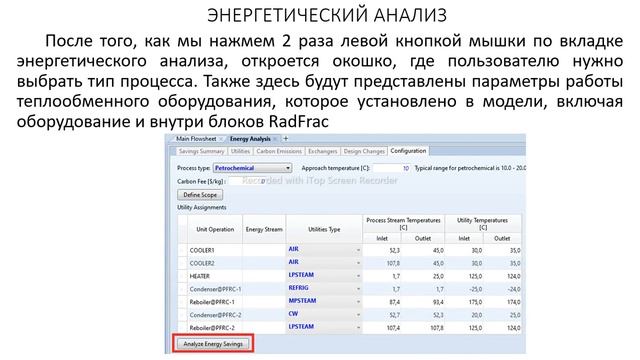Click the Approach temperature input field
Image resolution: width=640 pixels, height=360 pixels.
click(391, 168)
